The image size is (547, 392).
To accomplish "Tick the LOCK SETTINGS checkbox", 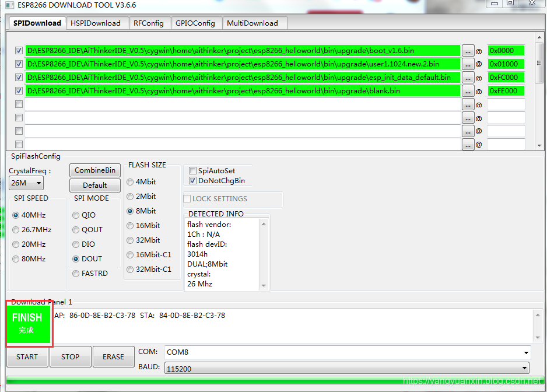I will tap(187, 198).
